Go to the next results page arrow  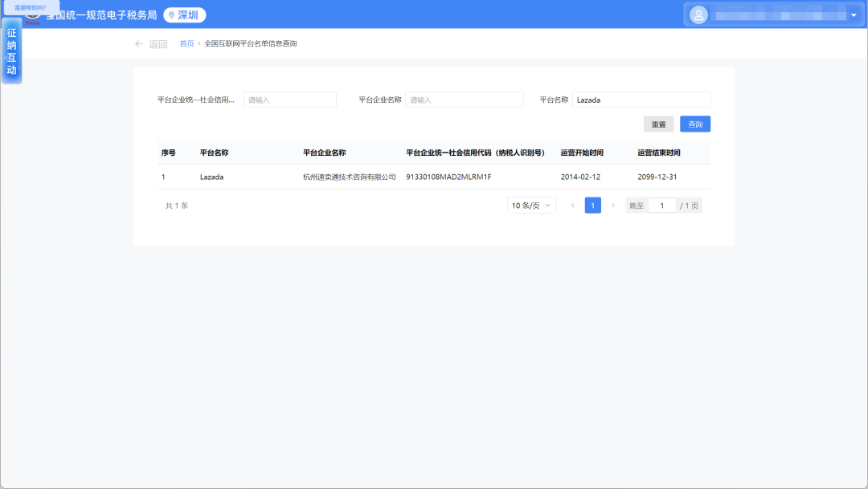(x=613, y=206)
